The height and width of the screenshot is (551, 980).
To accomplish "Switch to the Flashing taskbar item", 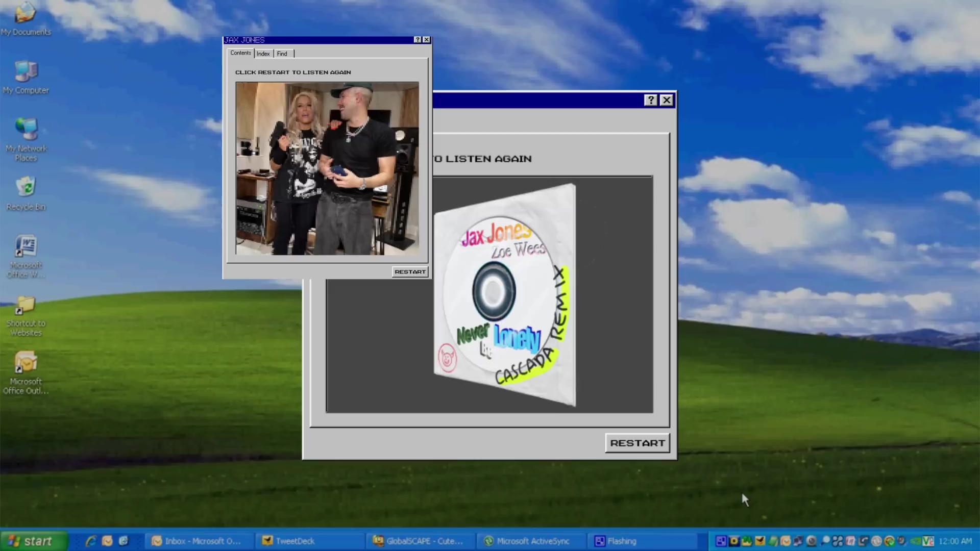I will 642,541.
